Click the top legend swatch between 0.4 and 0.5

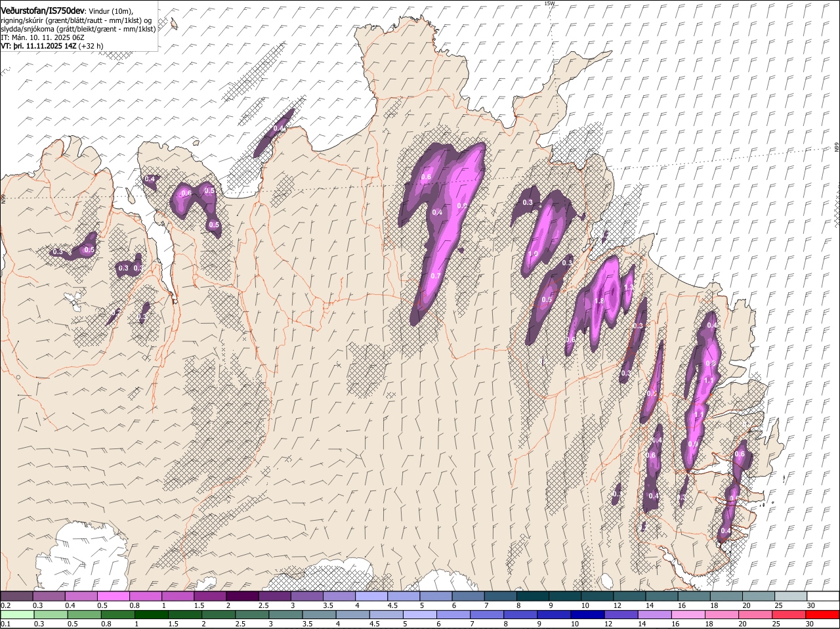point(81,596)
